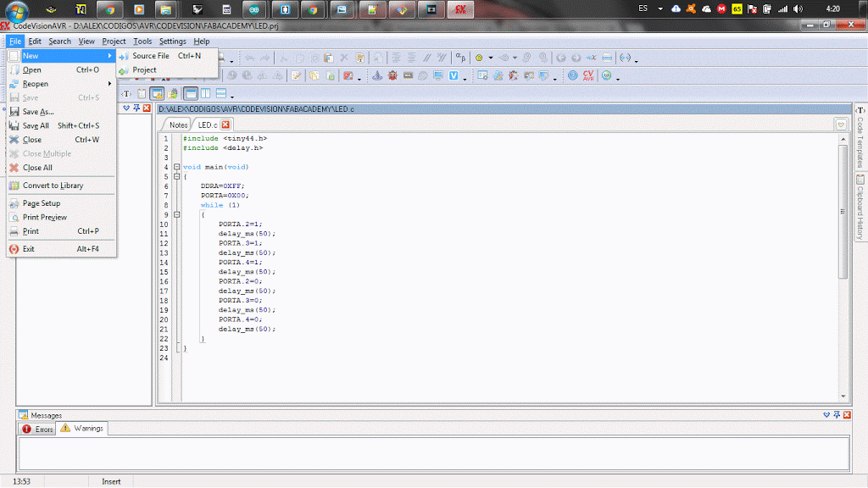Select Save As in File menu
The image size is (868, 488).
point(61,112)
